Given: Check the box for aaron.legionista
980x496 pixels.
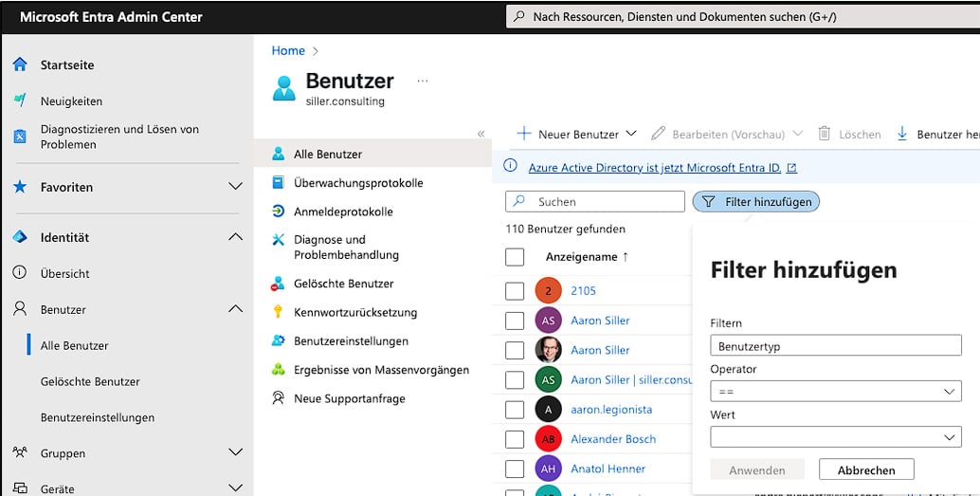Looking at the screenshot, I should coord(515,410).
